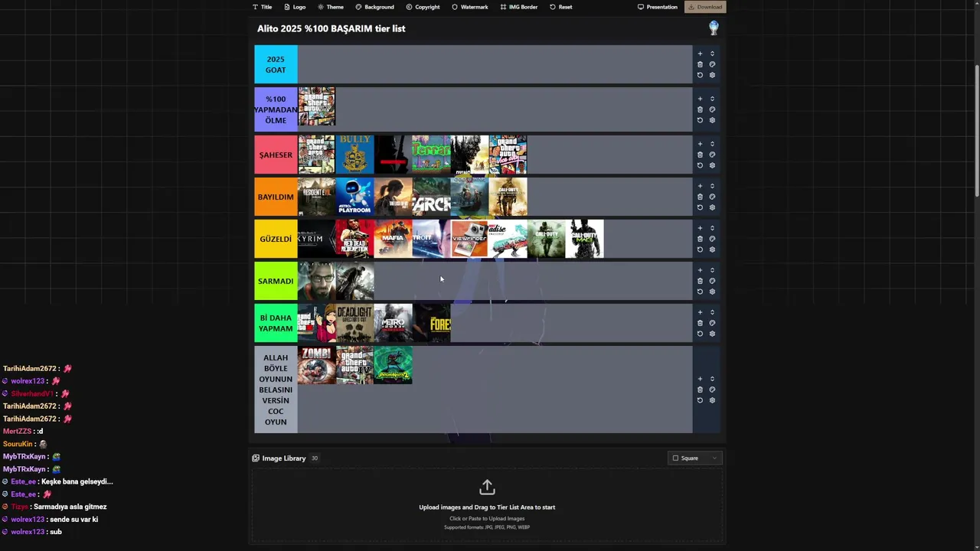Select the Bully game thumbnail

(355, 155)
